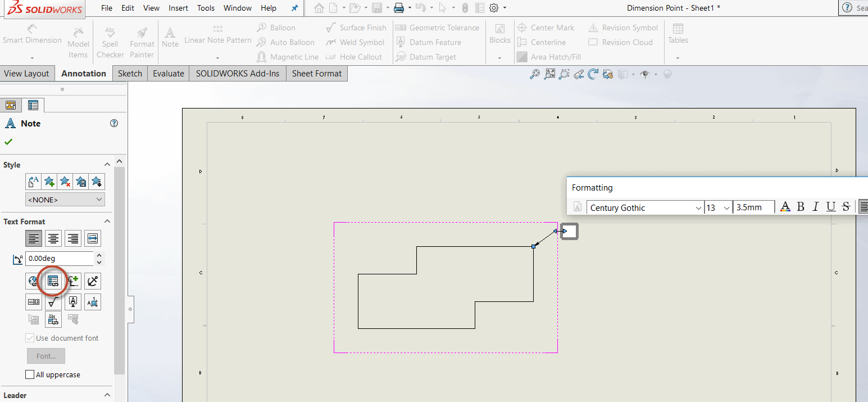The width and height of the screenshot is (868, 402).
Task: Open Note help with the question mark
Action: (114, 123)
